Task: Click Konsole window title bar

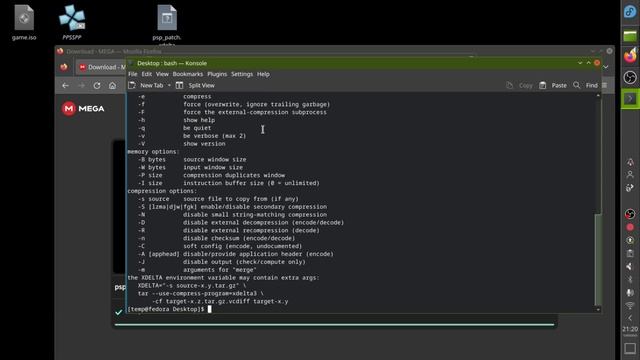Action: (363, 63)
